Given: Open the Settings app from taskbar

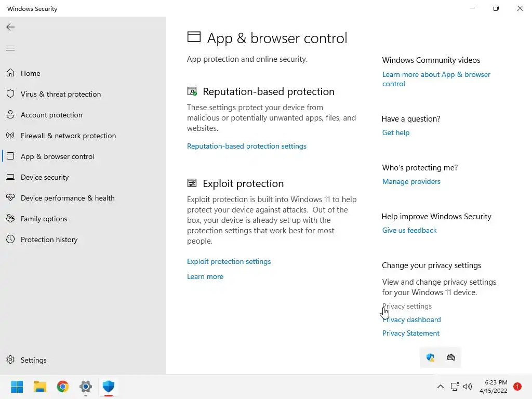Looking at the screenshot, I should [86, 387].
